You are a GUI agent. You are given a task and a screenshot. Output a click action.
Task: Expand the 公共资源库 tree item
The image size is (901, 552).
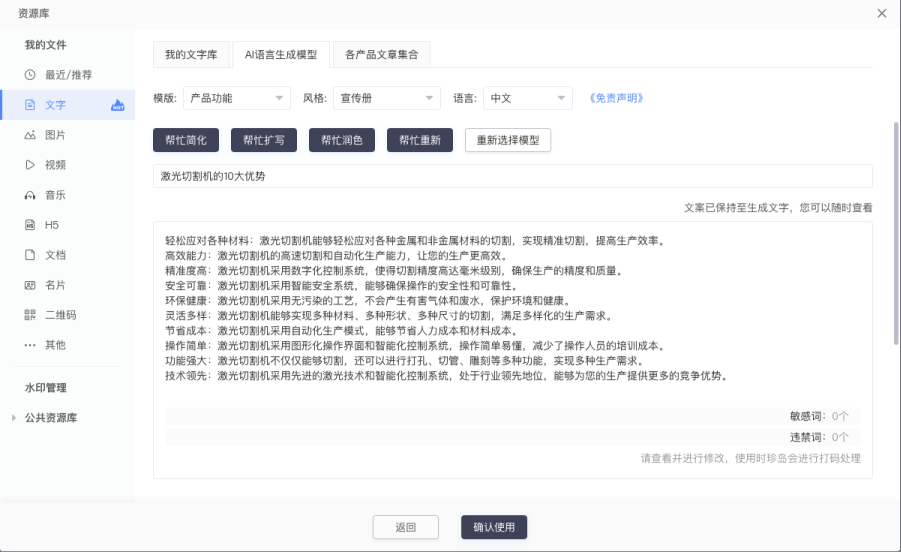tap(14, 418)
